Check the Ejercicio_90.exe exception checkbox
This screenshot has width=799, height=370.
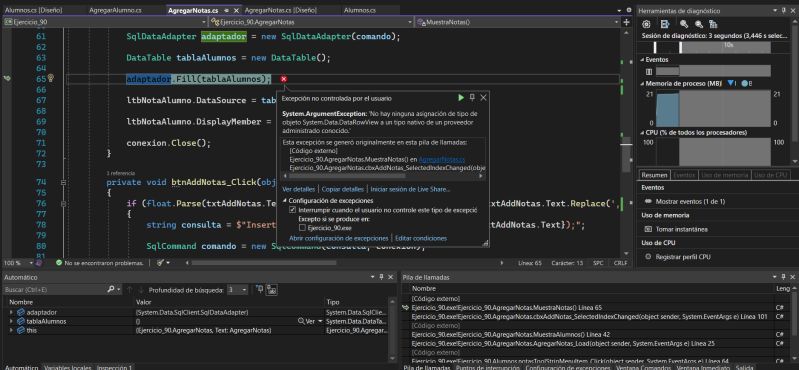(x=303, y=228)
